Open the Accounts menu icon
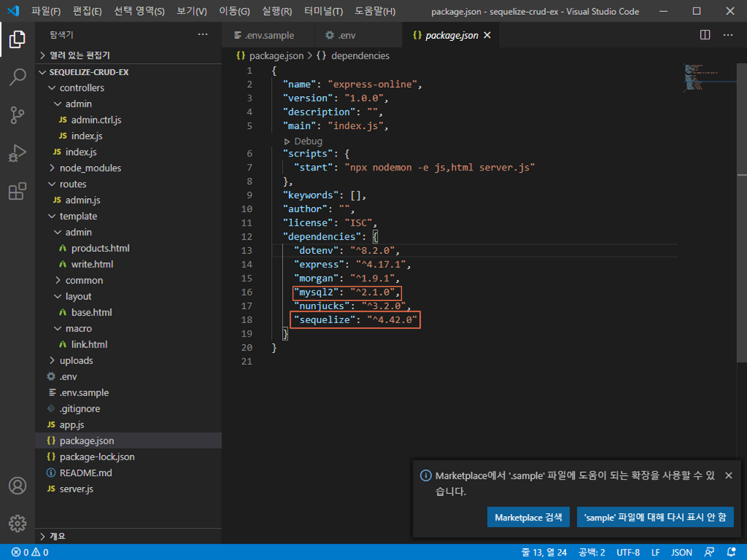 point(18,486)
